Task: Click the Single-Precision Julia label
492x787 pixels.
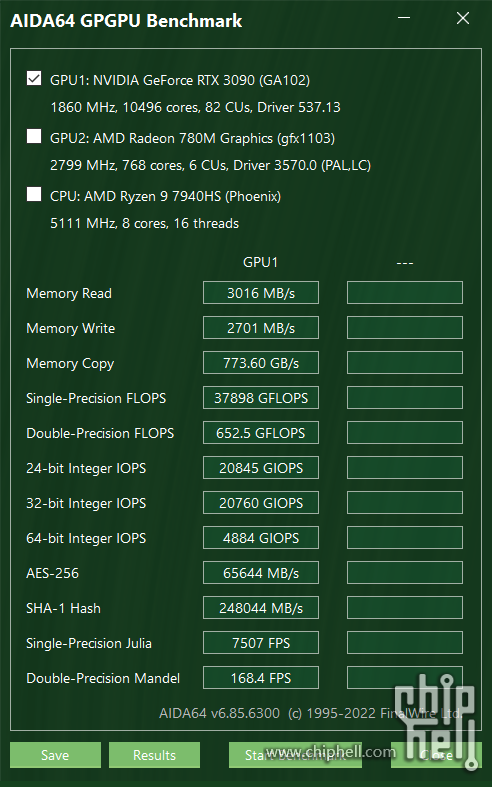Action: click(89, 643)
